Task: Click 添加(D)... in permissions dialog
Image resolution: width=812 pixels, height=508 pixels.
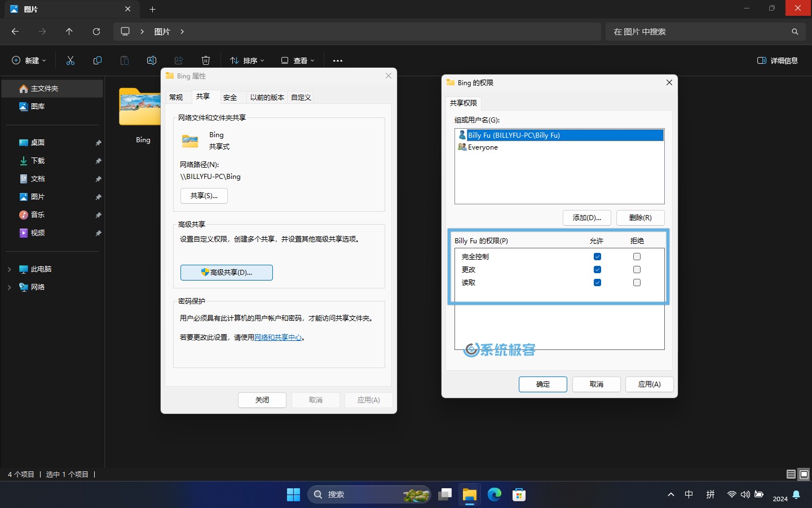Action: click(587, 218)
